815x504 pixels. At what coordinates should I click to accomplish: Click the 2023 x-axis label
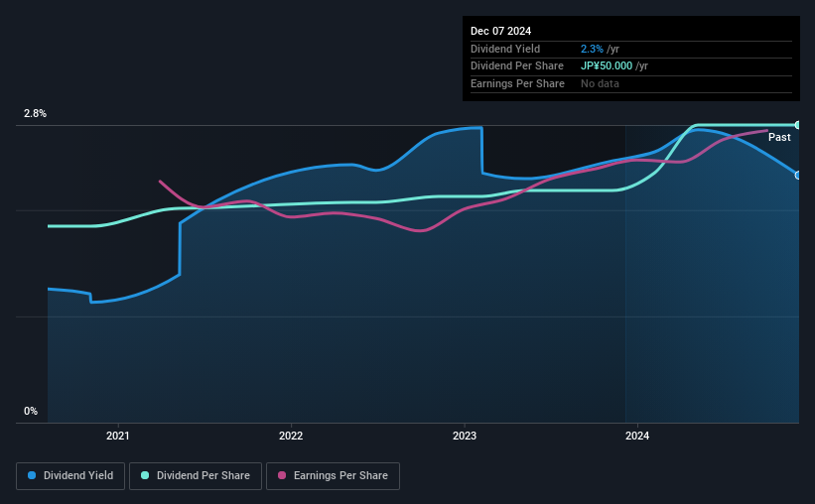point(465,436)
